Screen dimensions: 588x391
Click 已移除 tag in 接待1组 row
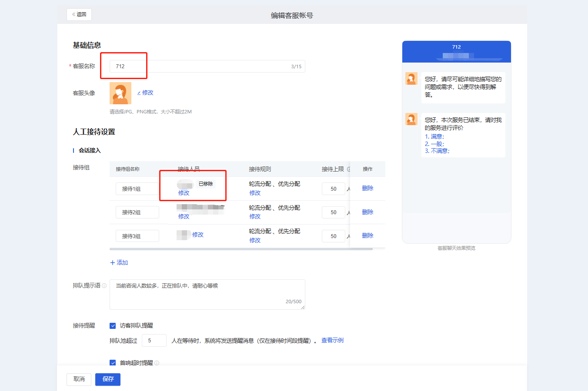click(x=206, y=184)
